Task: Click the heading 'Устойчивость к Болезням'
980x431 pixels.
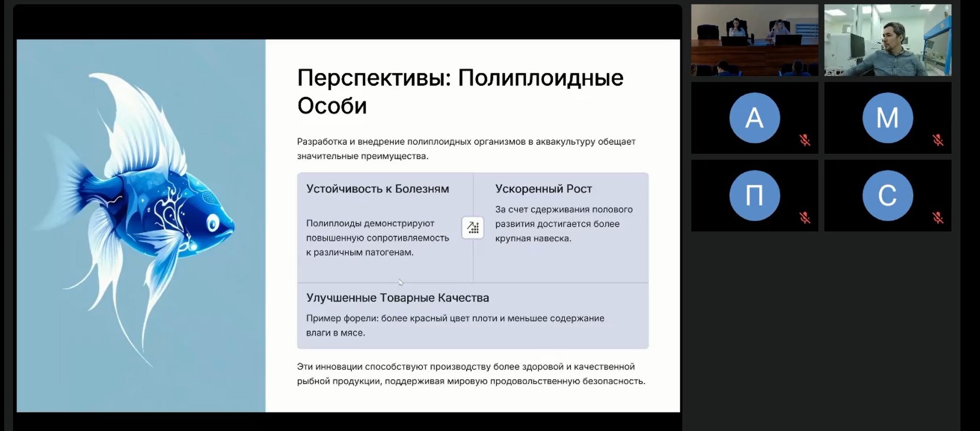Action: [x=377, y=189]
